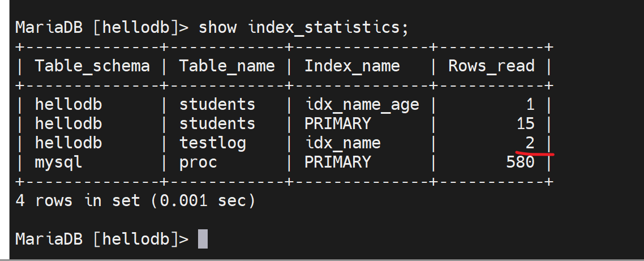Click the blinking cursor block at prompt
This screenshot has height=261, width=644.
(x=203, y=239)
